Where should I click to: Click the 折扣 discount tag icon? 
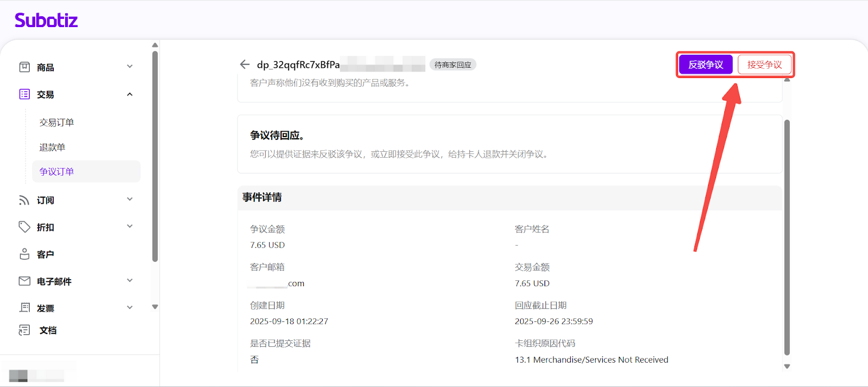(24, 227)
